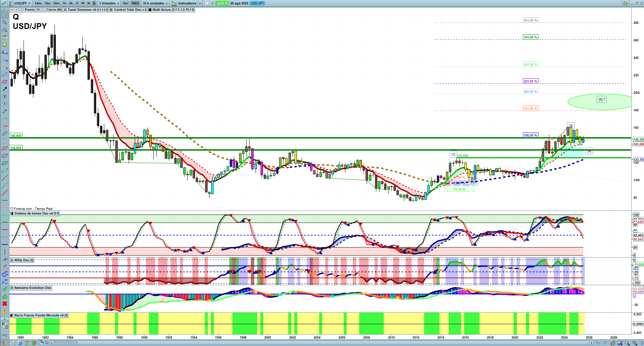Toggle the 10kU units button
Image resolution: width=644 pixels, height=346 pixels.
point(135,3)
